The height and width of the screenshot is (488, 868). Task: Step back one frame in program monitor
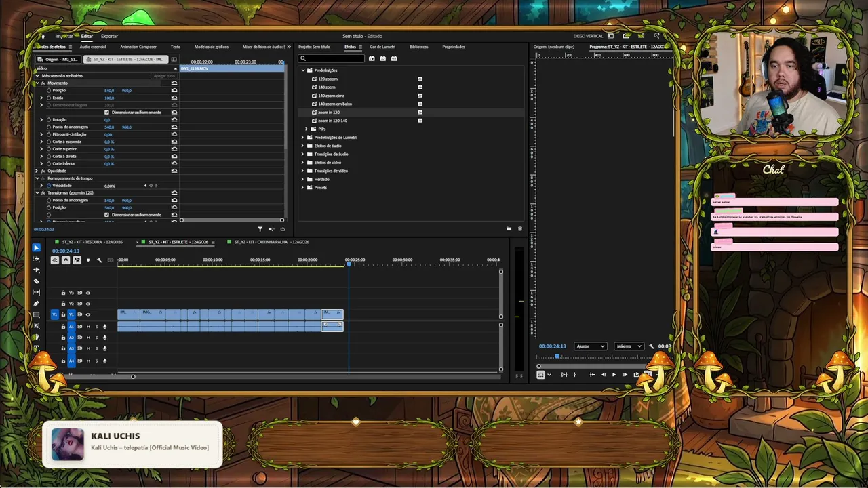pyautogui.click(x=604, y=375)
